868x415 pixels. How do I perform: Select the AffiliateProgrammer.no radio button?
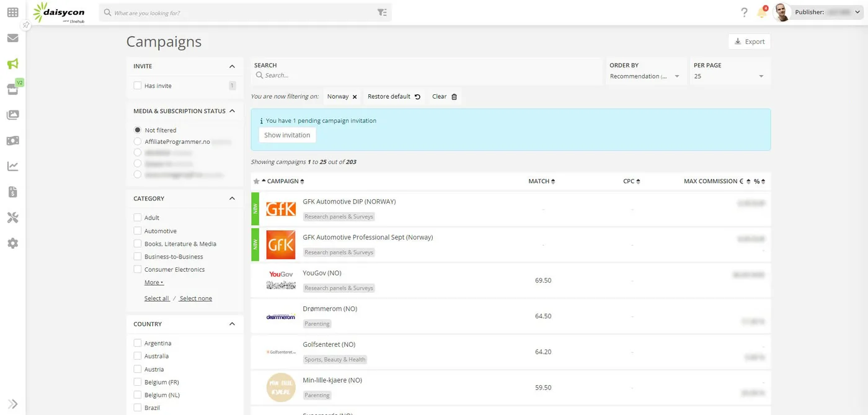point(138,141)
